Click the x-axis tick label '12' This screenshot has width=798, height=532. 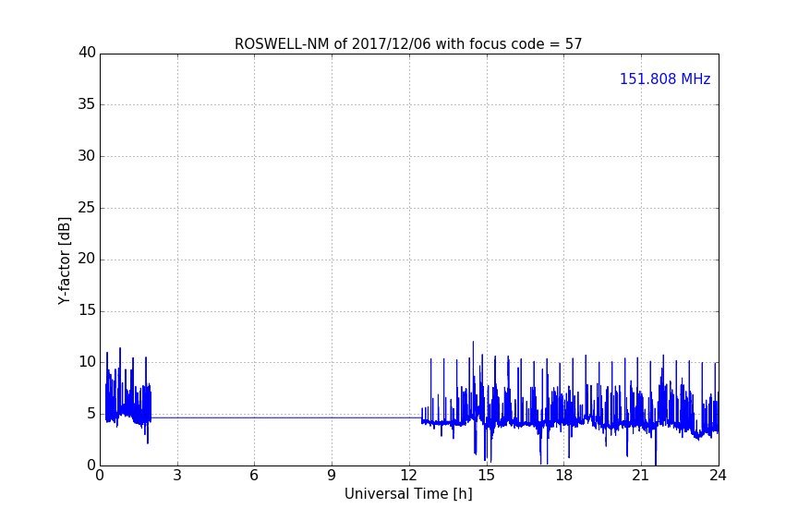coord(408,476)
